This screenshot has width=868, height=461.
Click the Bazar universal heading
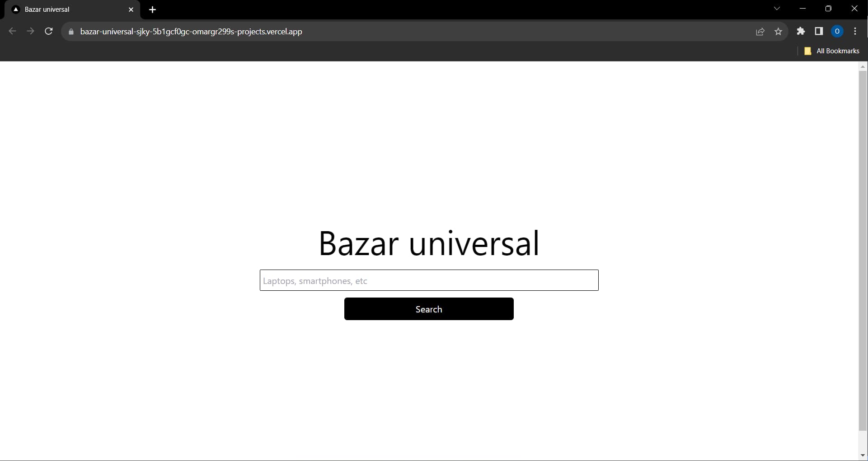pyautogui.click(x=429, y=243)
